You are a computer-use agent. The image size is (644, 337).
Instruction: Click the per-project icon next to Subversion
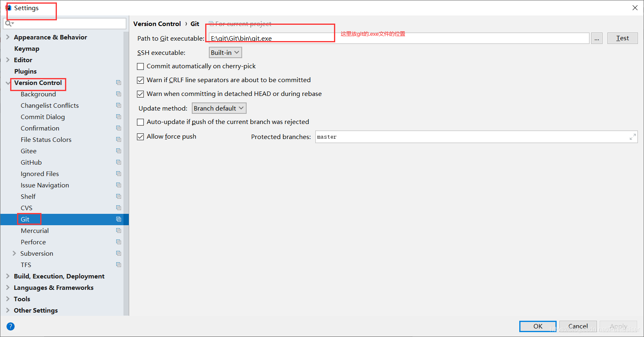[119, 253]
